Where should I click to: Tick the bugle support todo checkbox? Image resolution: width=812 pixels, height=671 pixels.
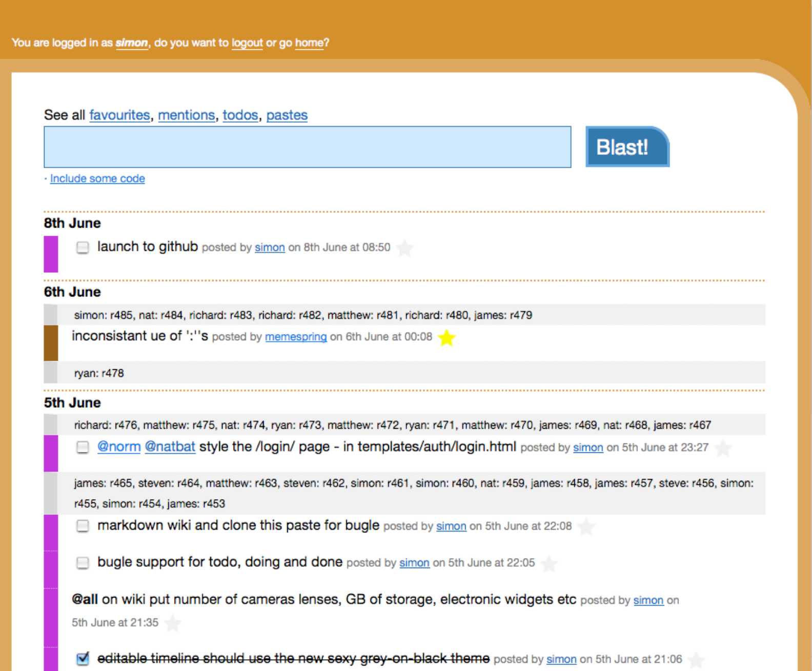[83, 563]
